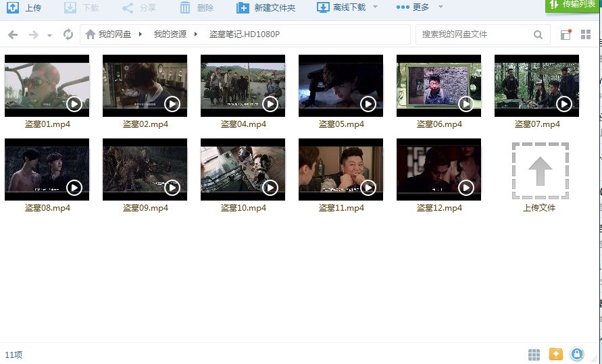602x364 pixels.
Task: Open the navigation history dropdown
Action: (x=49, y=36)
